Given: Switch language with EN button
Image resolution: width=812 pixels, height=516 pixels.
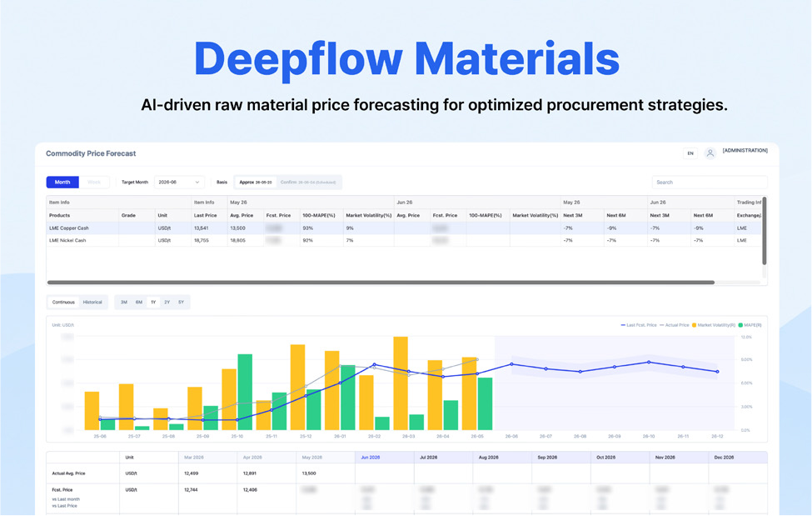Looking at the screenshot, I should pyautogui.click(x=690, y=153).
